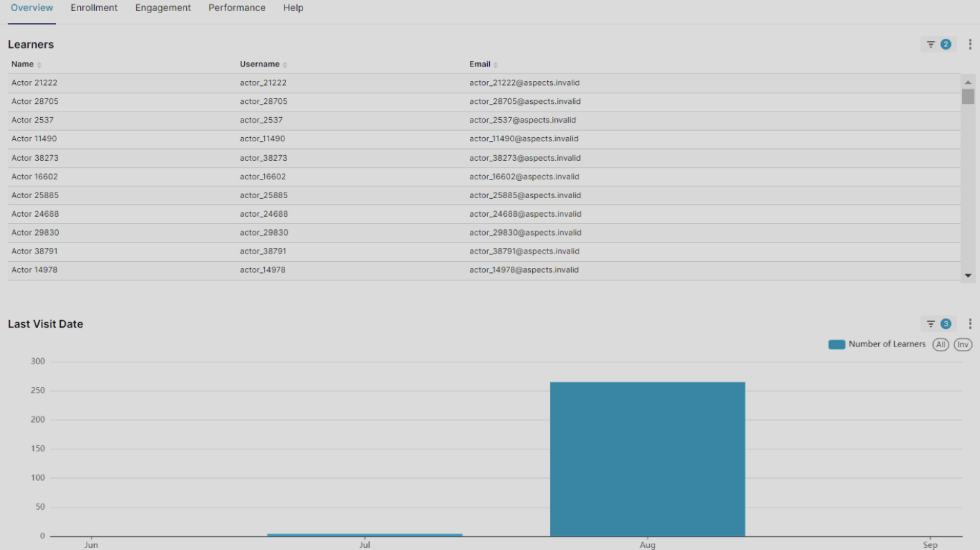Click email actor_14978@aspects.invalid
Screen dimensions: 980x550
[524, 270]
